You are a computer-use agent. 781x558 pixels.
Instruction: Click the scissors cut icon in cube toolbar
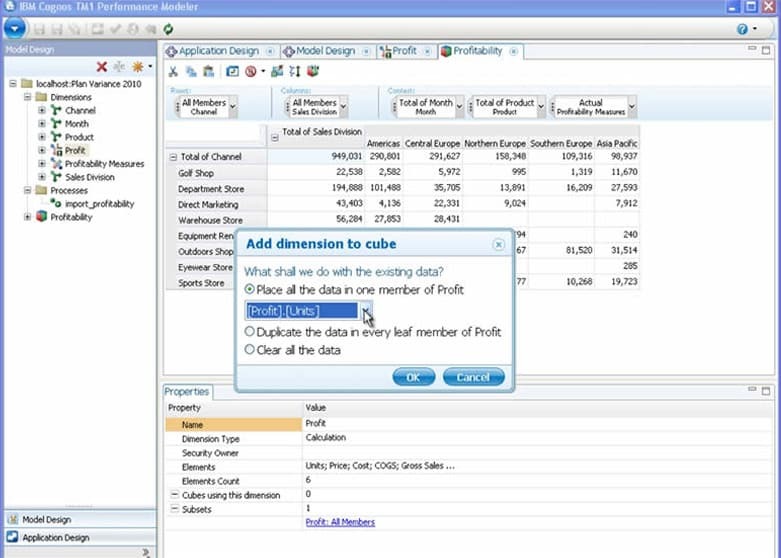tap(173, 71)
